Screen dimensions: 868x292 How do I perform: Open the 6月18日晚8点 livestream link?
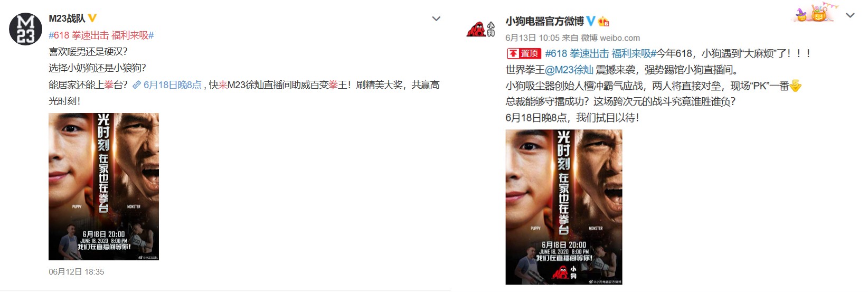click(x=172, y=85)
